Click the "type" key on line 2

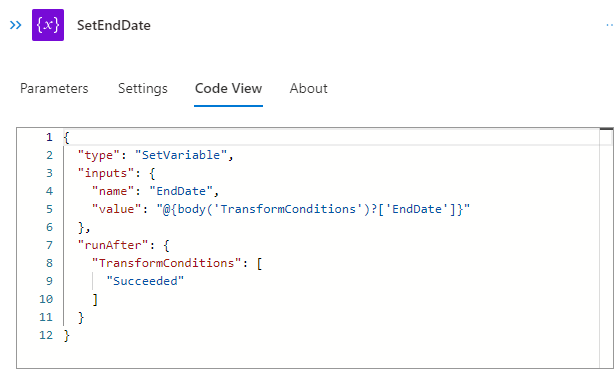(98, 155)
